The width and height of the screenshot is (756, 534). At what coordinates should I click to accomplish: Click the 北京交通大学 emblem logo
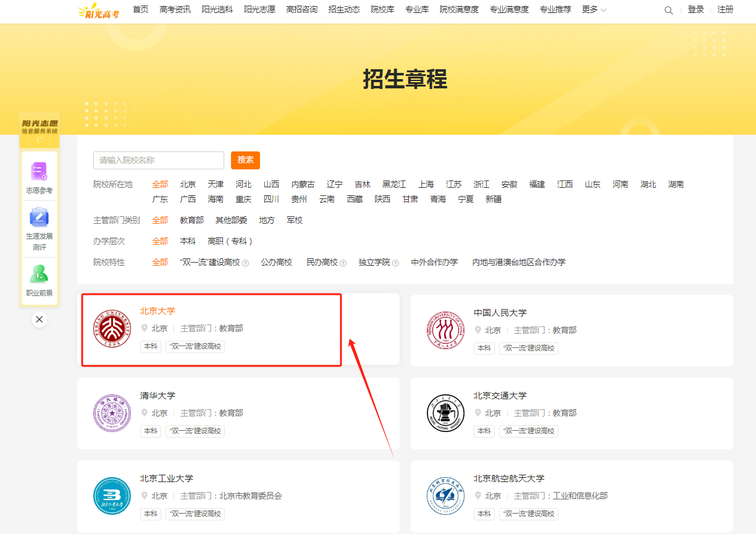point(445,413)
